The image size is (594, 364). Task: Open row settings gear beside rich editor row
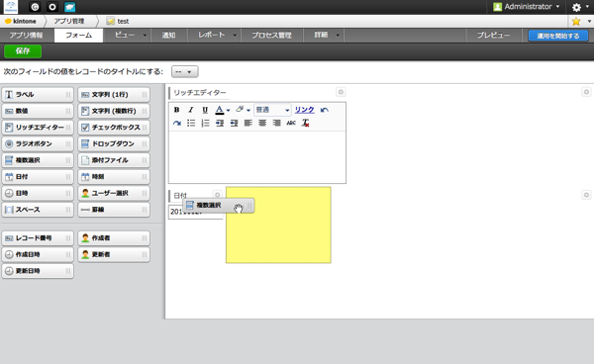pyautogui.click(x=586, y=92)
